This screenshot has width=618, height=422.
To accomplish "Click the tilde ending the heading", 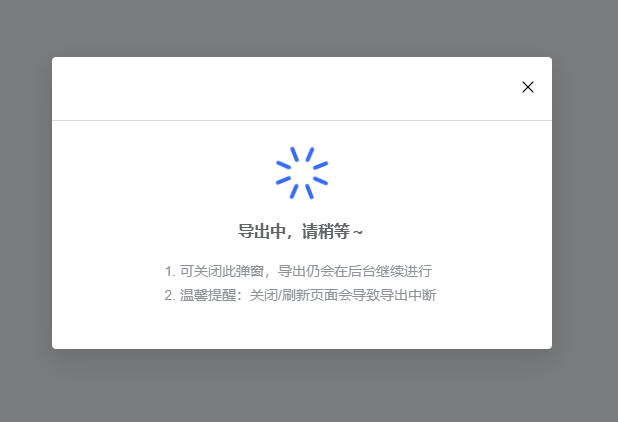I will coord(358,232).
